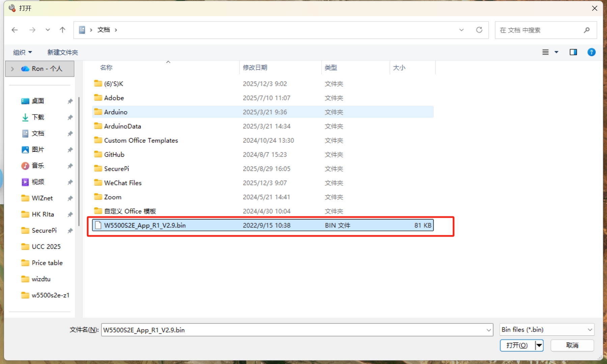Open the Bin files type dropdown
This screenshot has height=364, width=607.
tap(546, 330)
